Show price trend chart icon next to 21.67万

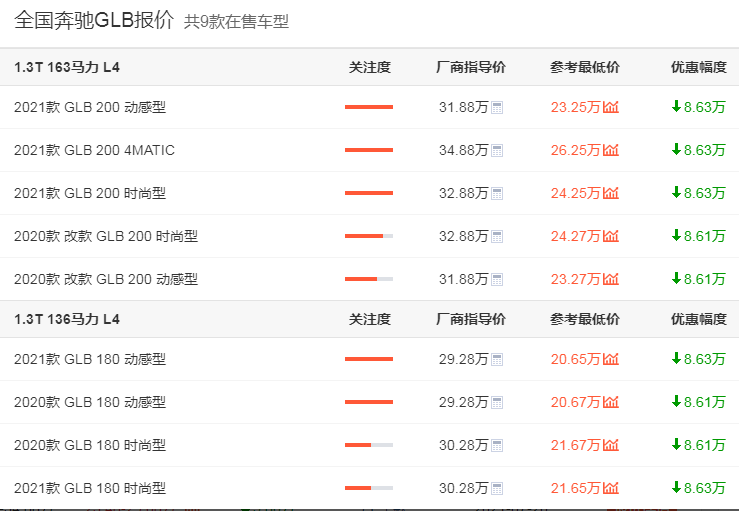coord(611,445)
